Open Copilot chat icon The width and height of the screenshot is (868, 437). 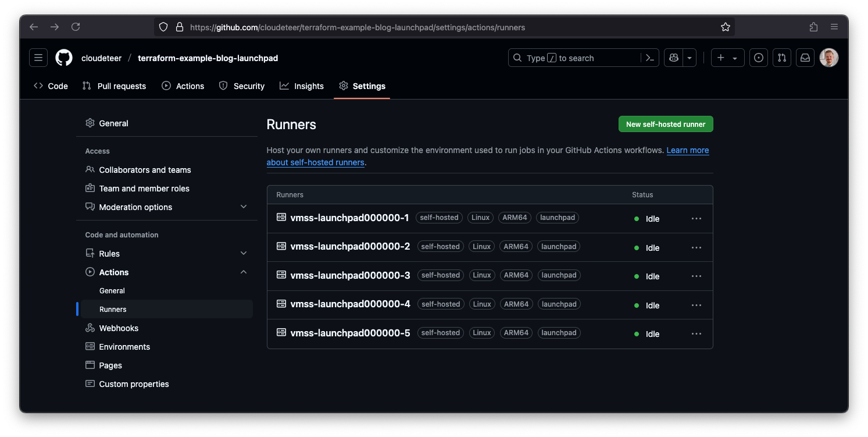674,58
